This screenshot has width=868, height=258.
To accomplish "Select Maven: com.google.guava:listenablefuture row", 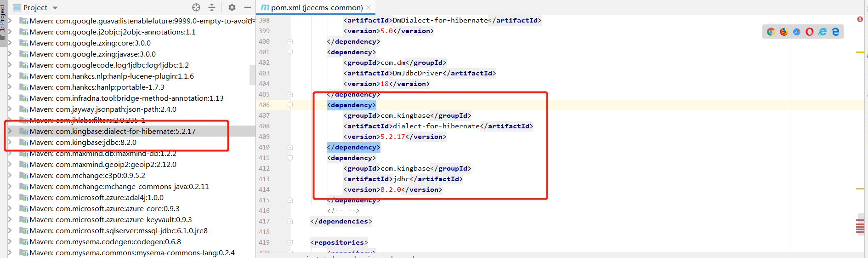I will pyautogui.click(x=142, y=21).
